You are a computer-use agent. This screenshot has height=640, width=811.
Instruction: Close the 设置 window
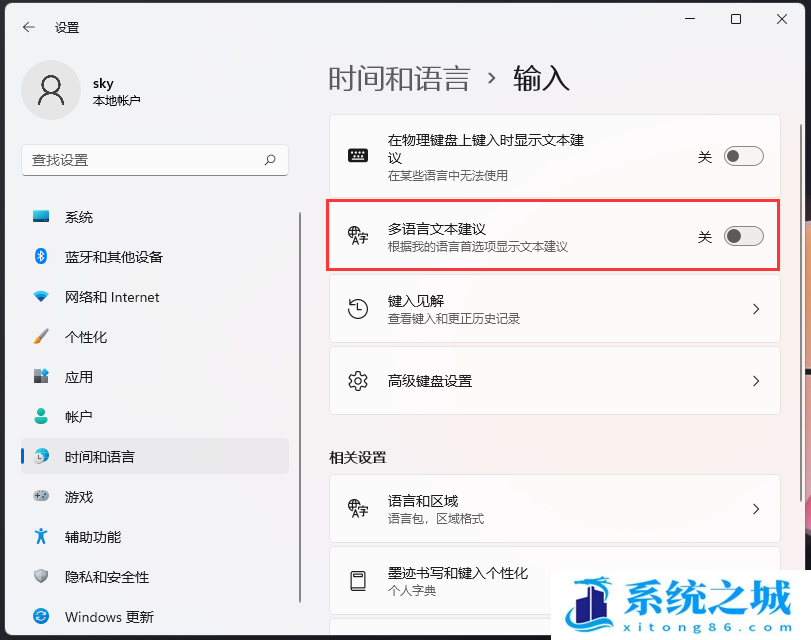[x=782, y=19]
